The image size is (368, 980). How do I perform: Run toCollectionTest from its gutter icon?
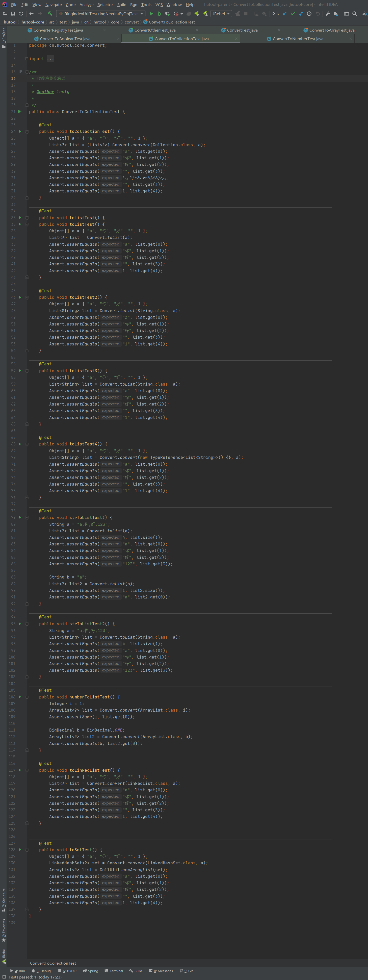click(20, 131)
